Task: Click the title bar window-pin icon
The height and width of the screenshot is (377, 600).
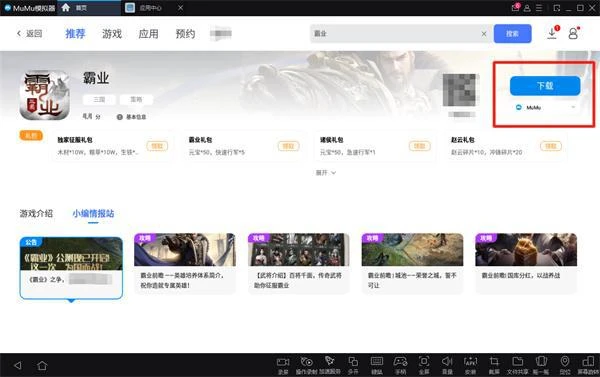Action: 557,8
